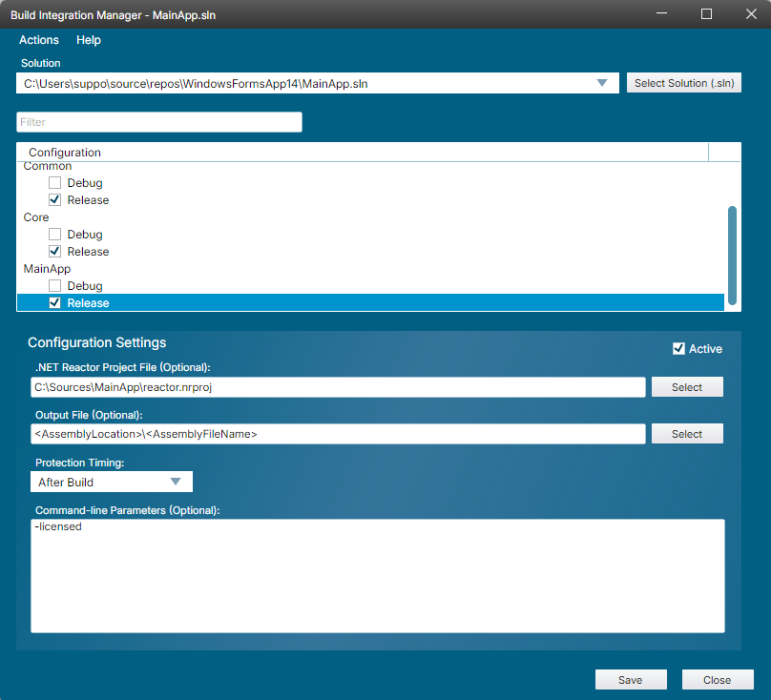Viewport: 771px width, 700px height.
Task: Toggle the highlighted MainApp Release checkbox
Action: coord(55,303)
